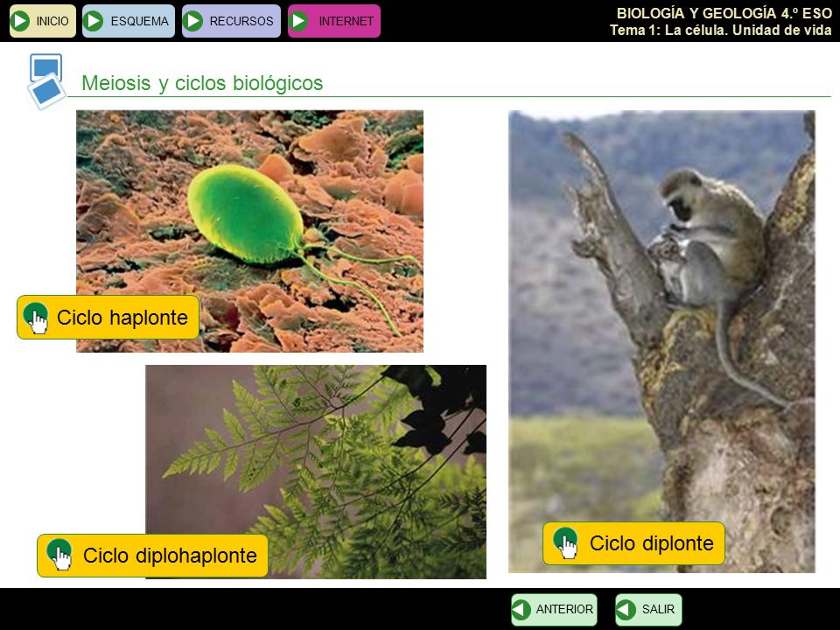Viewport: 840px width, 630px height.
Task: Click the 'Tema 1: La célula. Unidad de vida' text
Action: [720, 30]
